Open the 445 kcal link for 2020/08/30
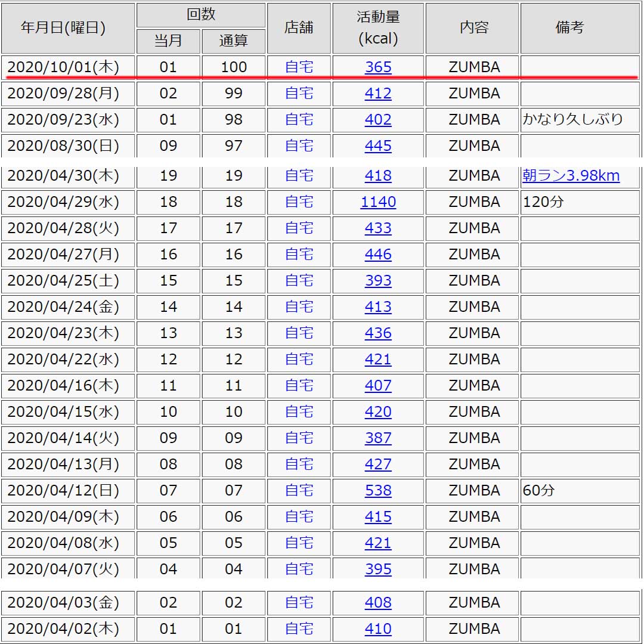The image size is (644, 644). (378, 146)
